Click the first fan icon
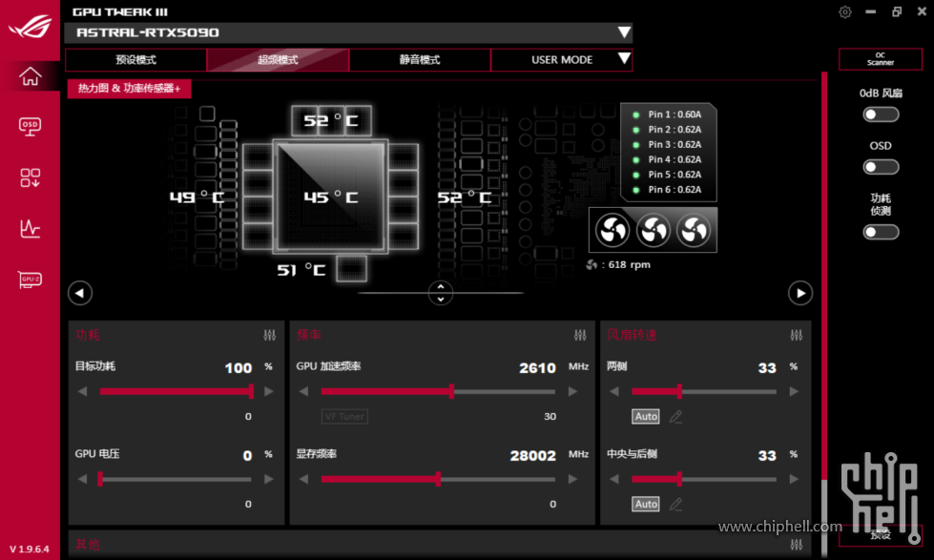The width and height of the screenshot is (934, 560). [x=612, y=231]
